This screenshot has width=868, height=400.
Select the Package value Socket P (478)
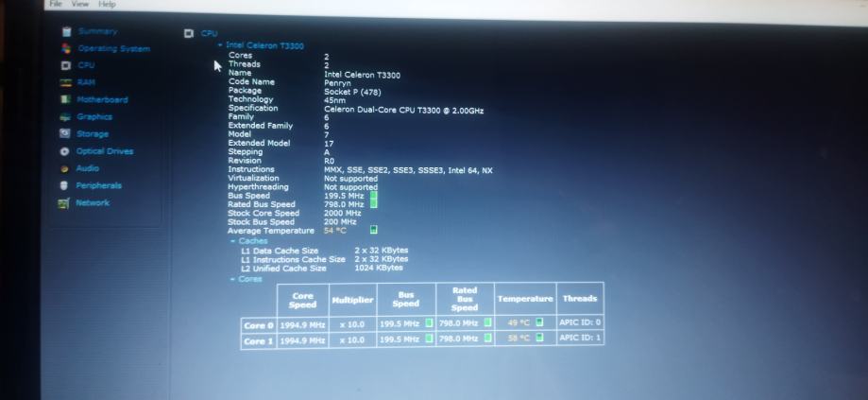pos(352,92)
